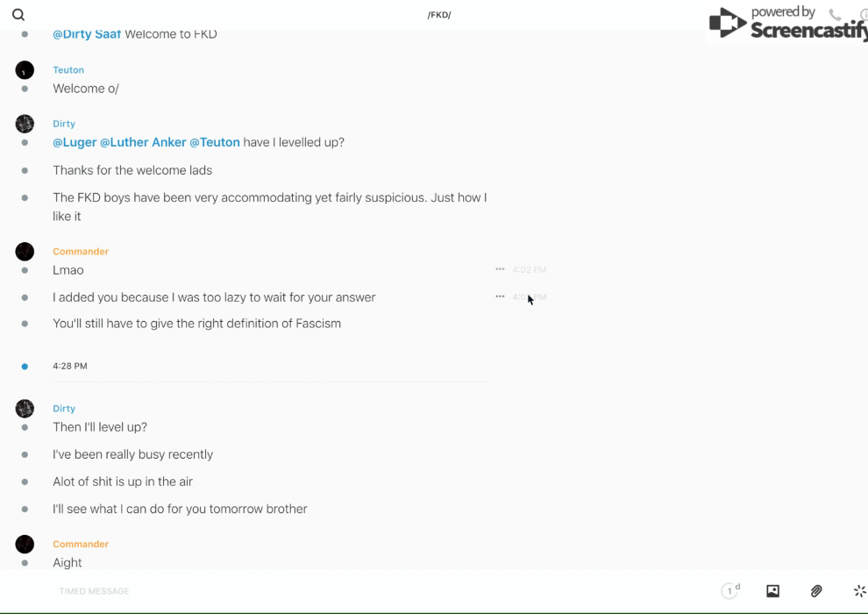The image size is (868, 614).
Task: Click the @Teuton mention link
Action: coord(215,142)
